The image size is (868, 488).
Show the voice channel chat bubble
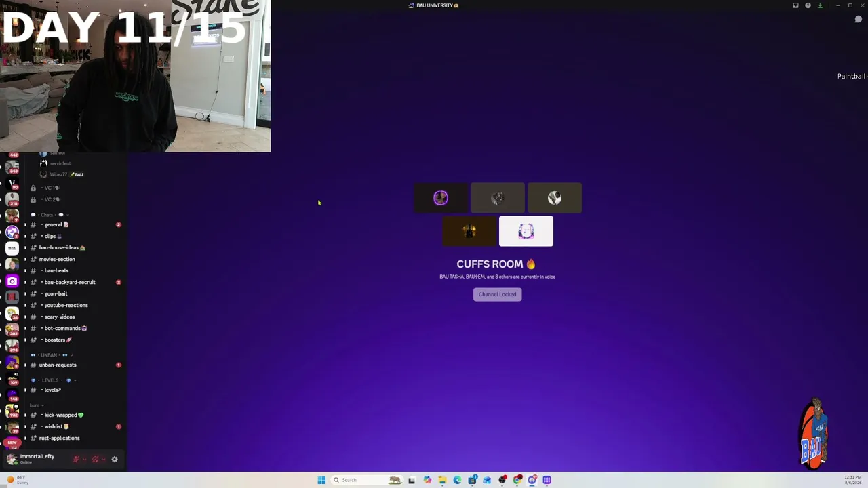(858, 19)
